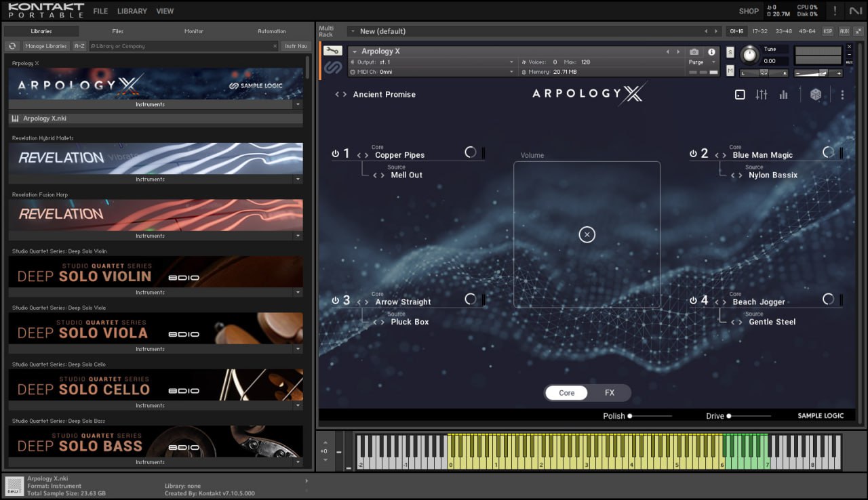The width and height of the screenshot is (868, 500).
Task: Click the circular knob for Beach Jogger
Action: click(x=828, y=299)
